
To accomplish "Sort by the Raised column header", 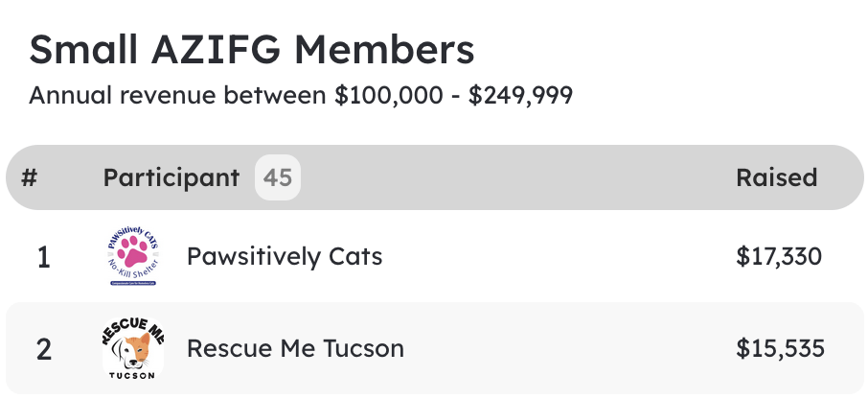I will coord(776,177).
